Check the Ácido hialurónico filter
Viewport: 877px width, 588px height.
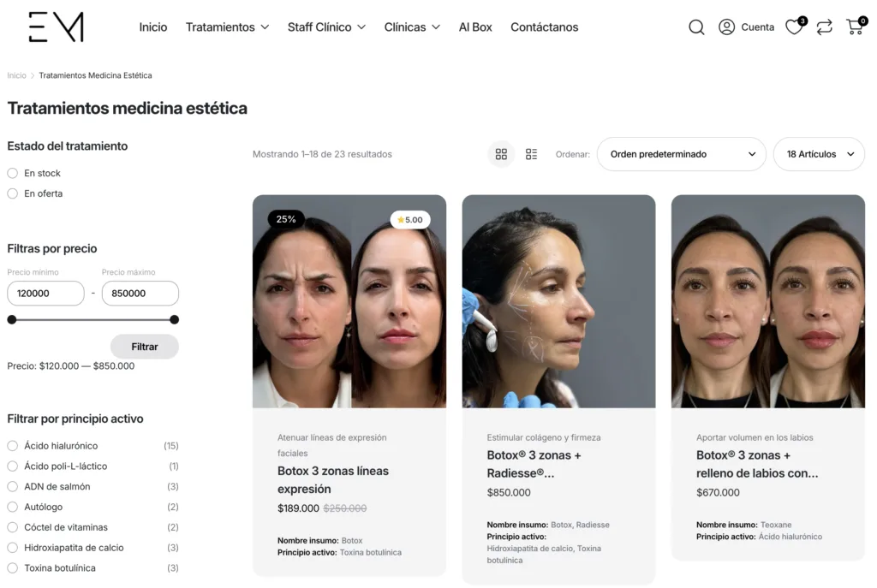point(13,446)
